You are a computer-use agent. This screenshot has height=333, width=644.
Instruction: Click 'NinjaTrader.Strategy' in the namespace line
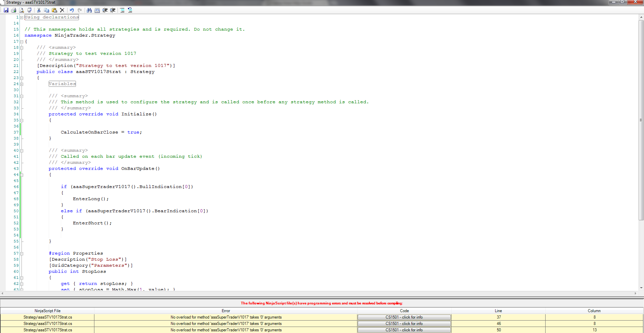click(x=85, y=35)
